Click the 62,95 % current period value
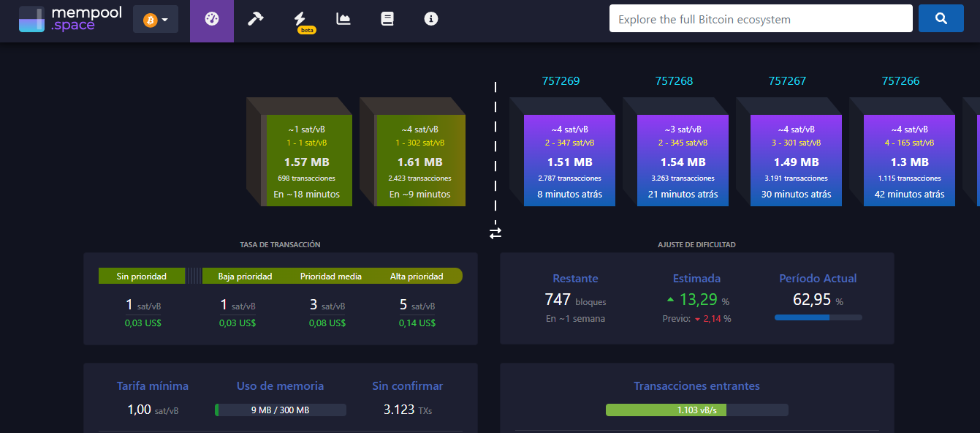 click(x=818, y=300)
